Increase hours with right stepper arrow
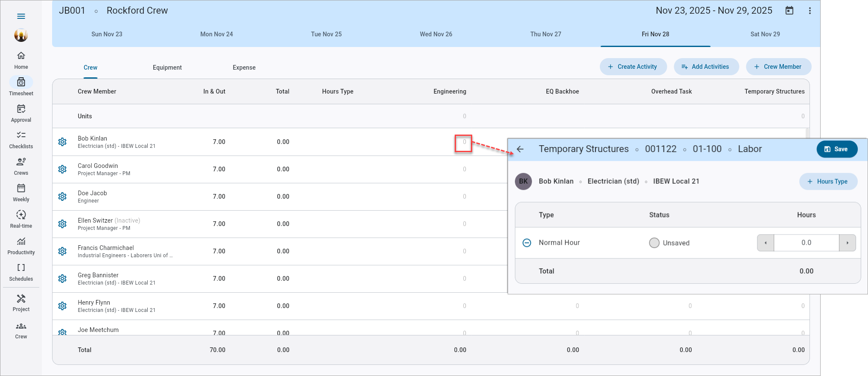Image resolution: width=868 pixels, height=376 pixels. 848,243
